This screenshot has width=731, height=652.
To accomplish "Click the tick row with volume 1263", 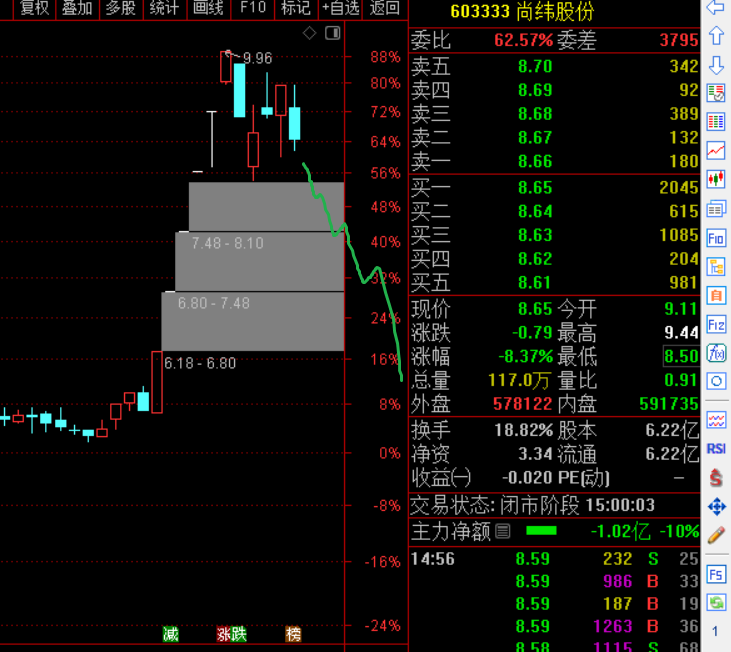I will pos(554,626).
